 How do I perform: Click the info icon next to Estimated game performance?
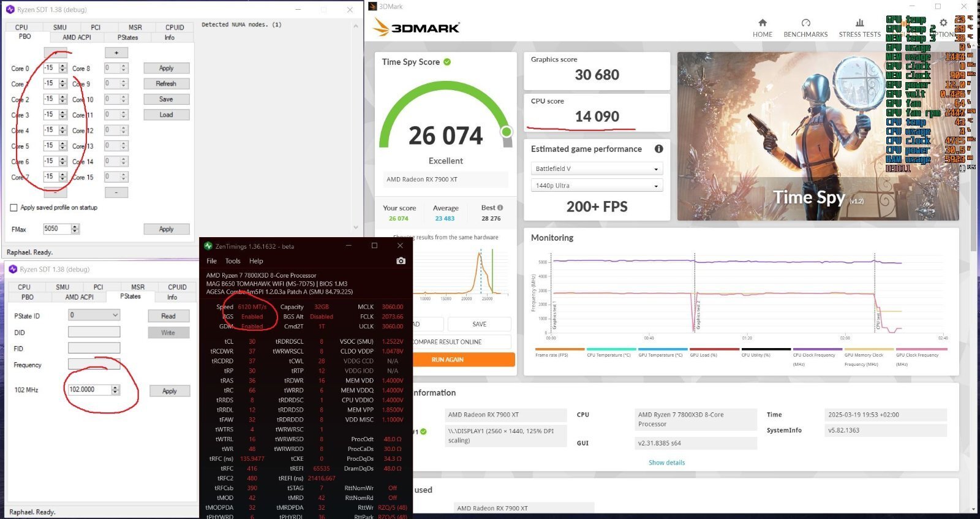658,149
